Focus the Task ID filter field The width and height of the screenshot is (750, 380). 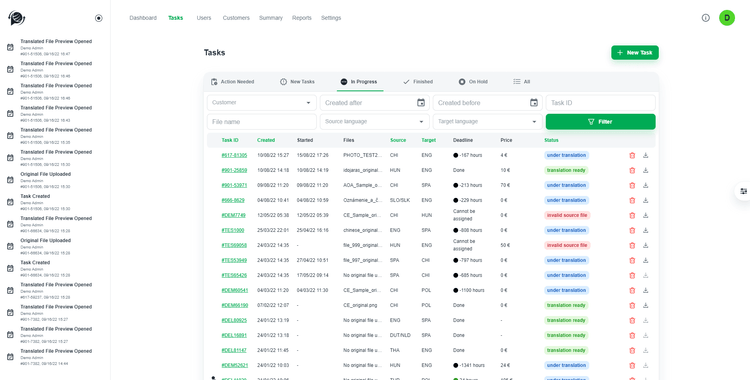coord(600,103)
